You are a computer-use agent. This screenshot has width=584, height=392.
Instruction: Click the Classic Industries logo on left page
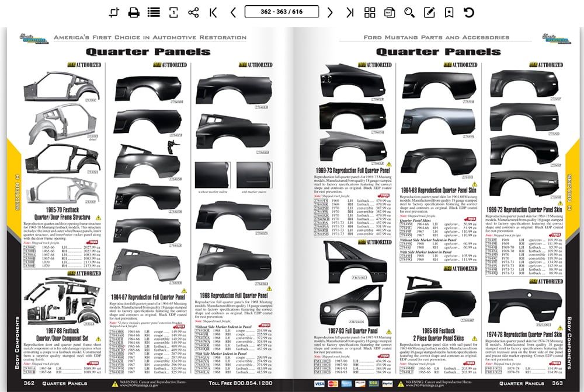[34, 38]
